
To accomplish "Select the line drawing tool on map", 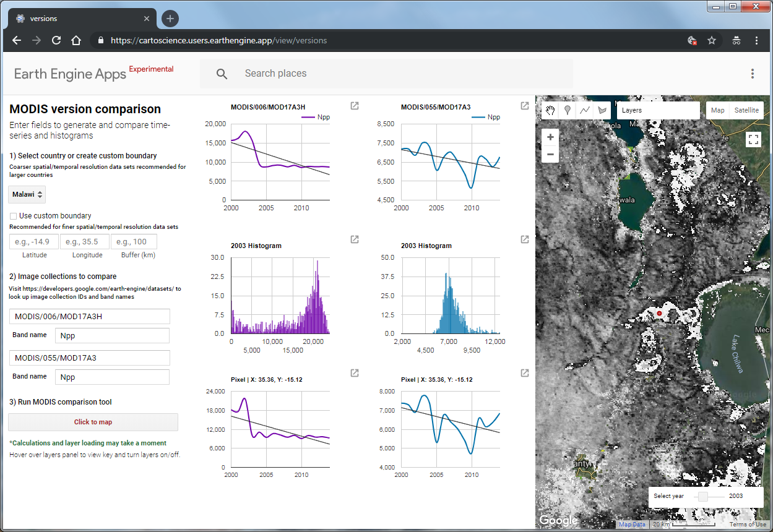I will [x=585, y=110].
